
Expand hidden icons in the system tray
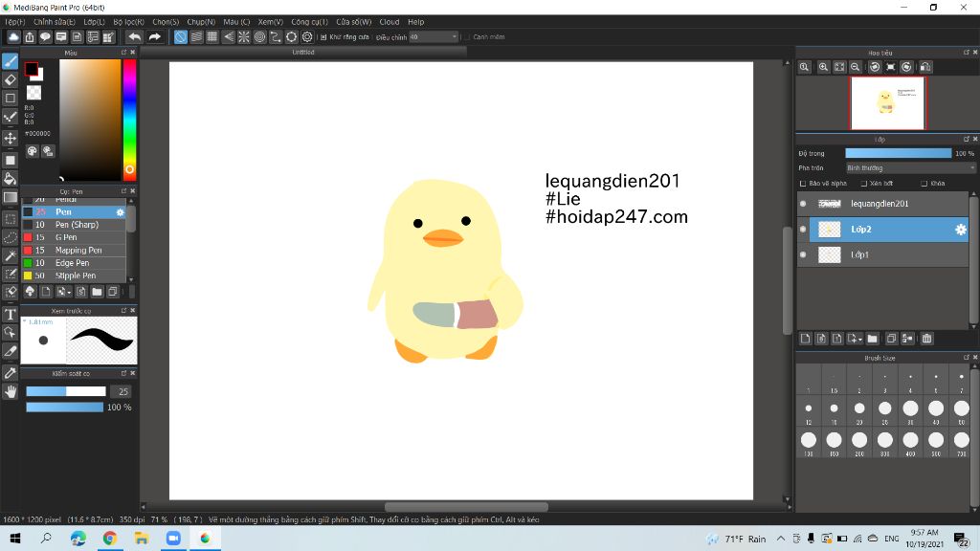click(781, 539)
